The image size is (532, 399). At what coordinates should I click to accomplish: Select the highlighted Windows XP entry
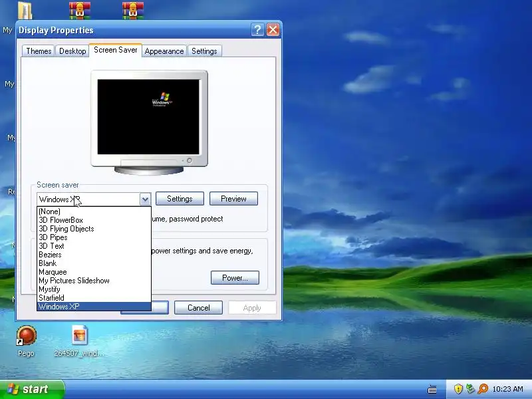click(94, 307)
